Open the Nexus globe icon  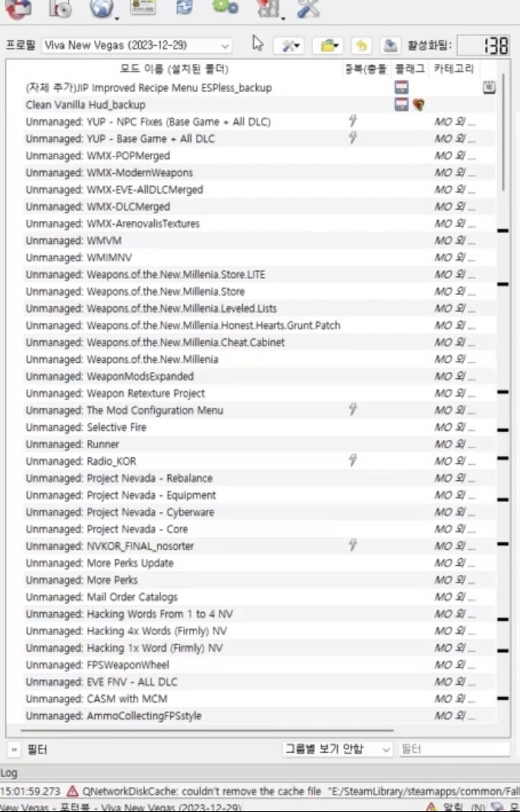(100, 8)
